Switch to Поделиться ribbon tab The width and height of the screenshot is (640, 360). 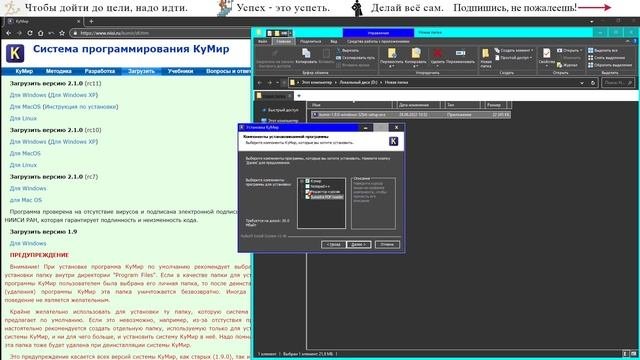pyautogui.click(x=310, y=42)
